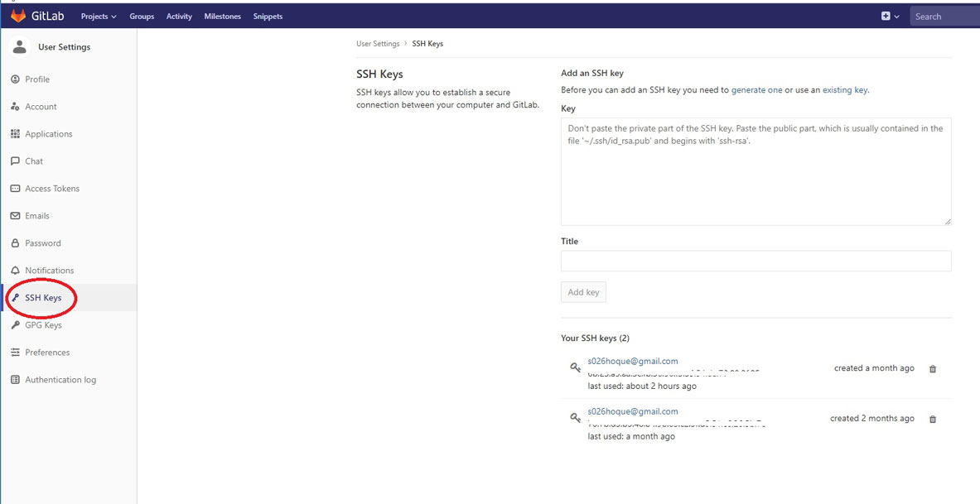Image resolution: width=980 pixels, height=504 pixels.
Task: Open the new item plus dropdown
Action: coord(890,17)
